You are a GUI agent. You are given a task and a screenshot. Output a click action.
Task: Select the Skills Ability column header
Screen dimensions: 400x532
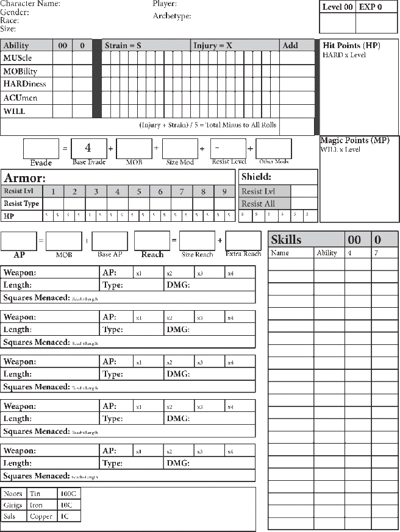329,253
